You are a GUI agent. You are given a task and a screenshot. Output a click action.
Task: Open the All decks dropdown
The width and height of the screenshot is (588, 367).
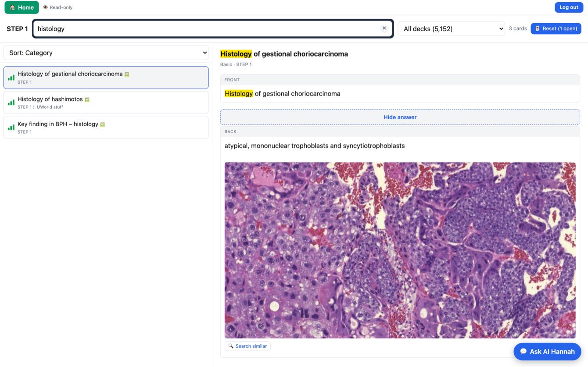point(451,29)
